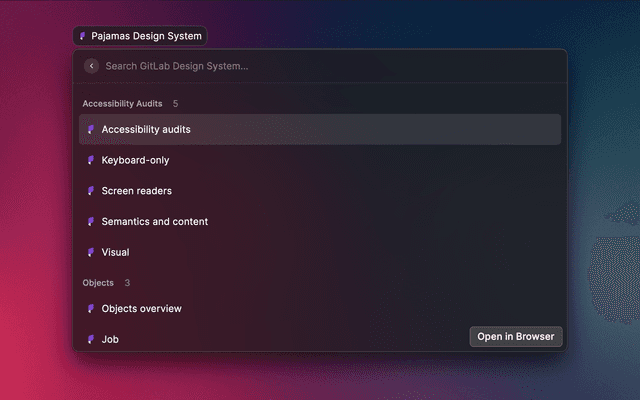Image resolution: width=640 pixels, height=400 pixels.
Task: Select the Pajamas Design System title label
Action: point(146,36)
